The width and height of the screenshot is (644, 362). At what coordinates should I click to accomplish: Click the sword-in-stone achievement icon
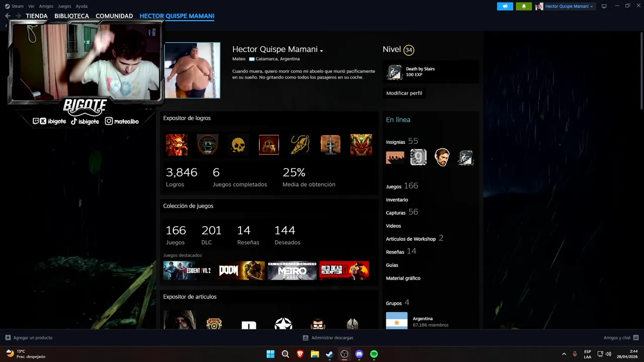click(x=331, y=145)
